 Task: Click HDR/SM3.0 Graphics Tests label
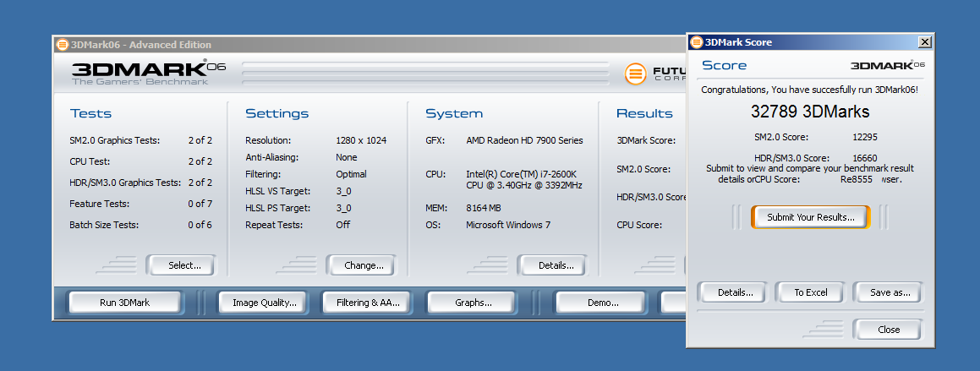126,183
